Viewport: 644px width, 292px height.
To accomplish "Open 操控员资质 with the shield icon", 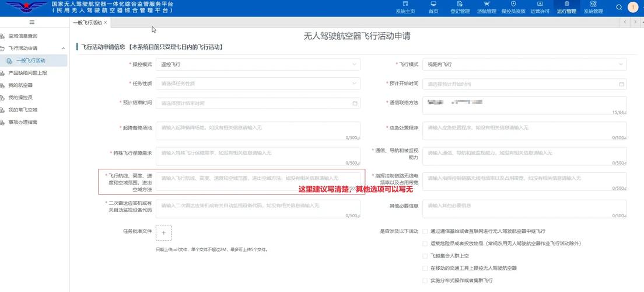I will tap(513, 8).
